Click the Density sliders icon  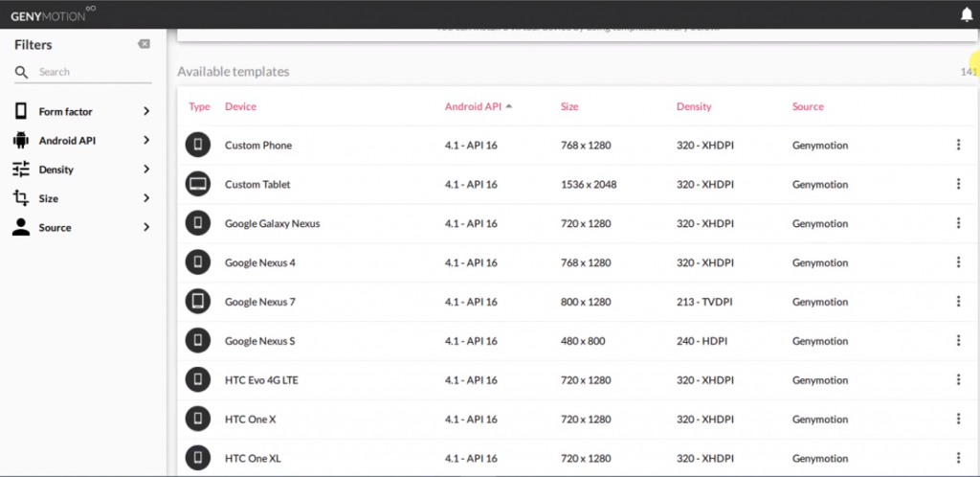click(21, 170)
